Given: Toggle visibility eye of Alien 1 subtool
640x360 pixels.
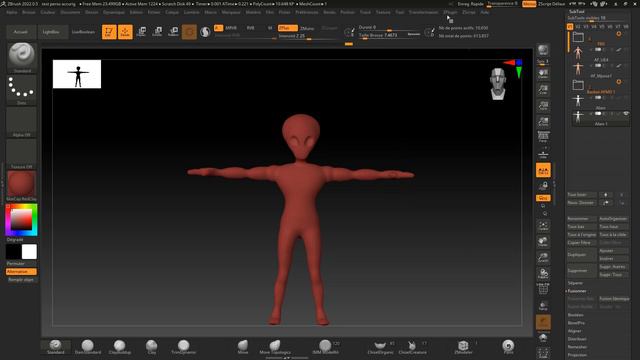Looking at the screenshot, I should [626, 114].
